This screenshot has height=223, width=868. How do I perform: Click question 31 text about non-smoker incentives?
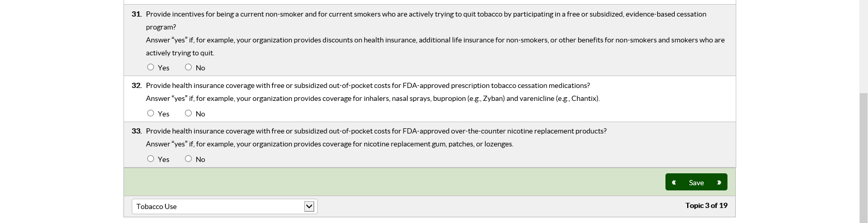(426, 14)
